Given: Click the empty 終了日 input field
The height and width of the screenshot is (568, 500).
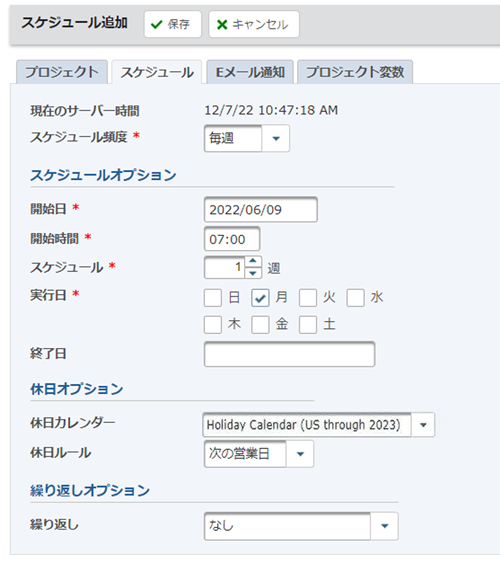Looking at the screenshot, I should pos(289,354).
